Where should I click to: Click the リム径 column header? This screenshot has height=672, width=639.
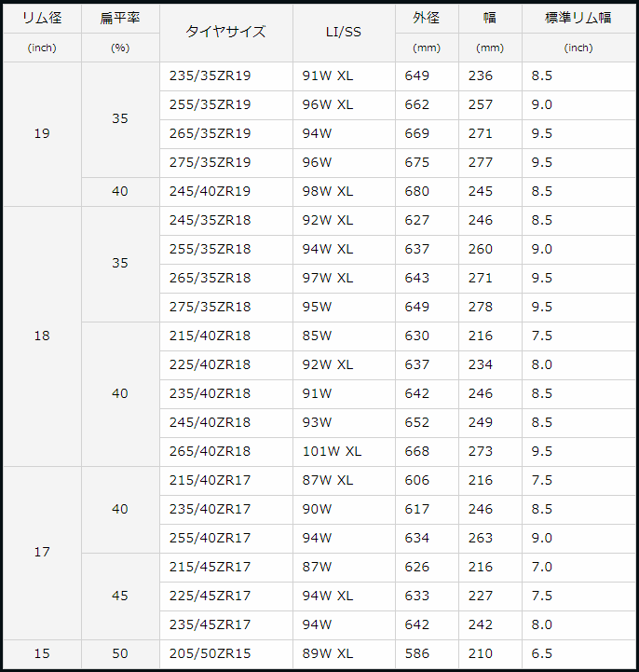[x=42, y=18]
